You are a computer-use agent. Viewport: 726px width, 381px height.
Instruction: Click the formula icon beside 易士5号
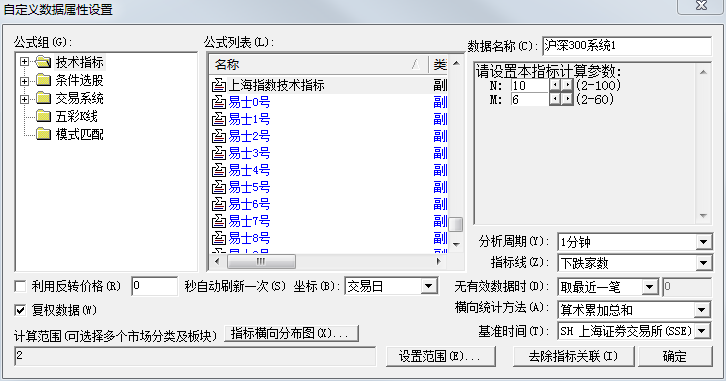pos(219,187)
